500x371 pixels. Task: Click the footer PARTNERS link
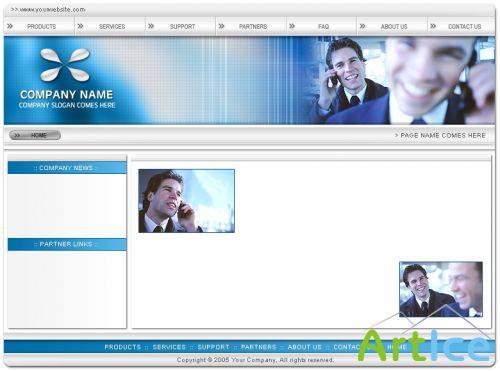259,347
